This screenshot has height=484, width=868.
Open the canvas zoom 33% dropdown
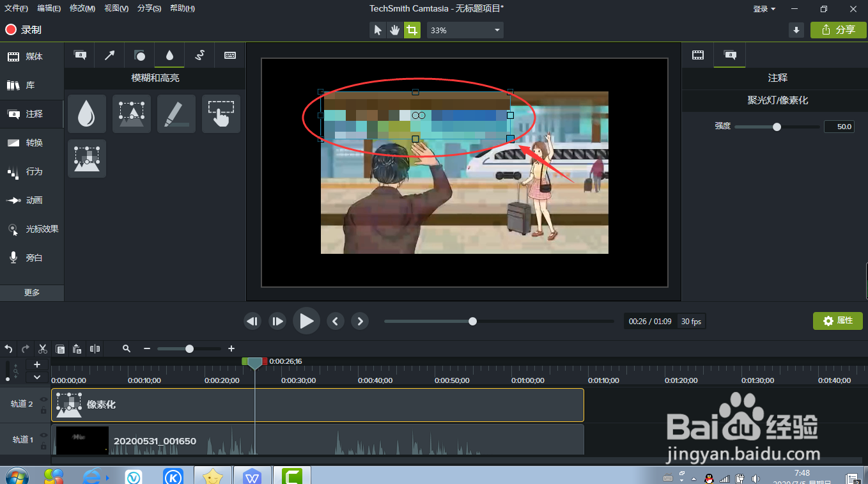coord(465,30)
